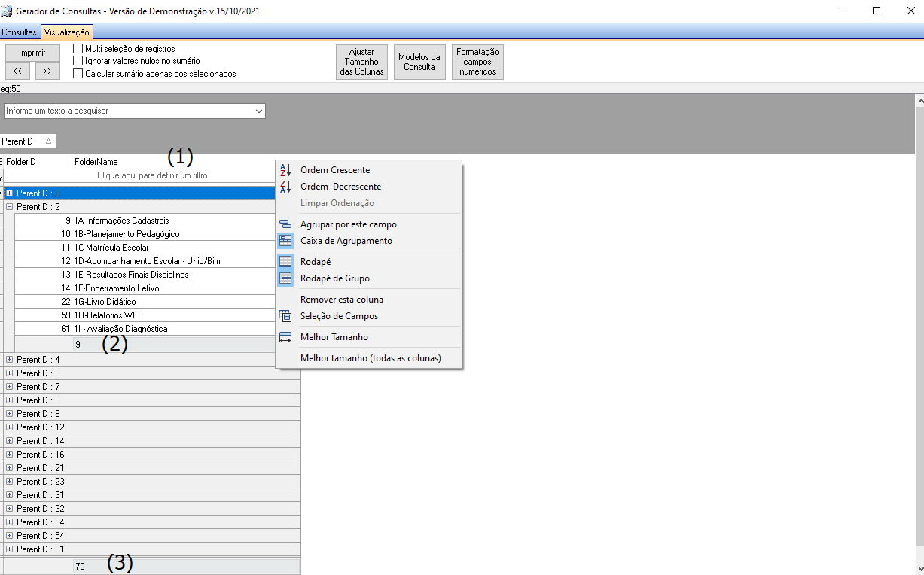This screenshot has height=575, width=924.
Task: Click the Ordem Crescente sort icon
Action: [x=285, y=170]
